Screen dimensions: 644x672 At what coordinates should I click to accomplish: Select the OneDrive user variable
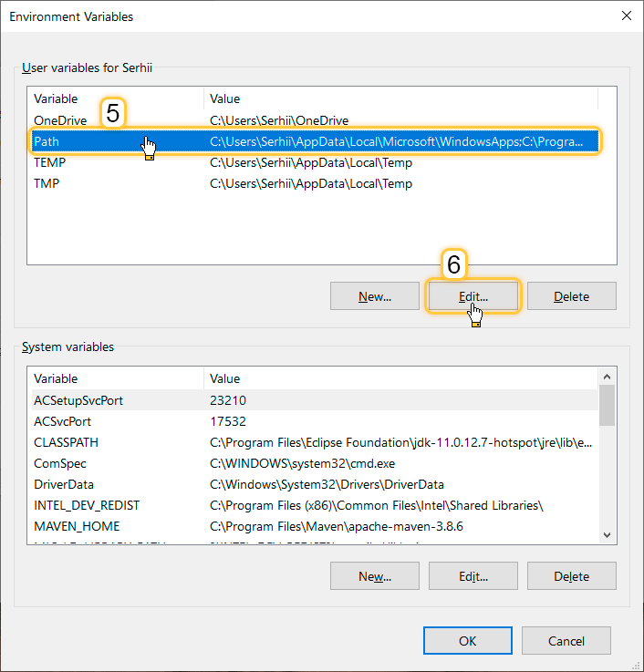pos(60,120)
